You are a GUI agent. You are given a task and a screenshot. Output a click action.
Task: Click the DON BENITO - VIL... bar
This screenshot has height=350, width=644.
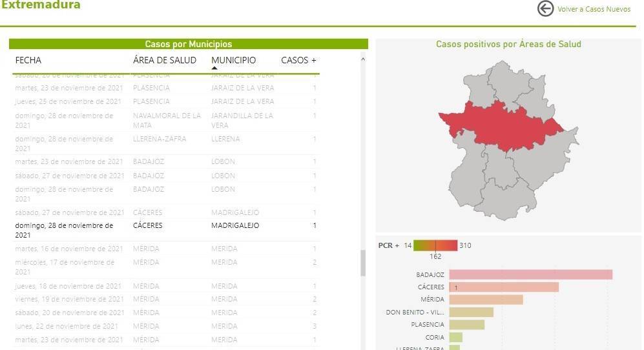coord(471,312)
